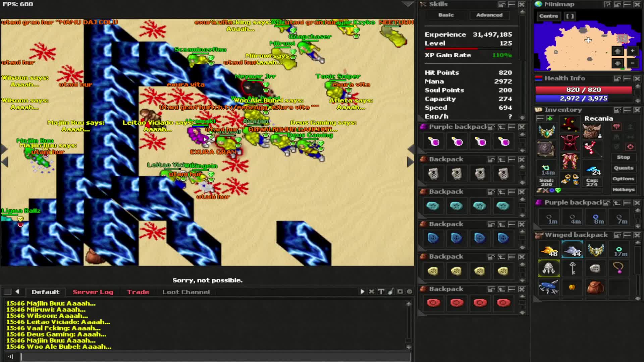Open the Quests log

tap(623, 168)
